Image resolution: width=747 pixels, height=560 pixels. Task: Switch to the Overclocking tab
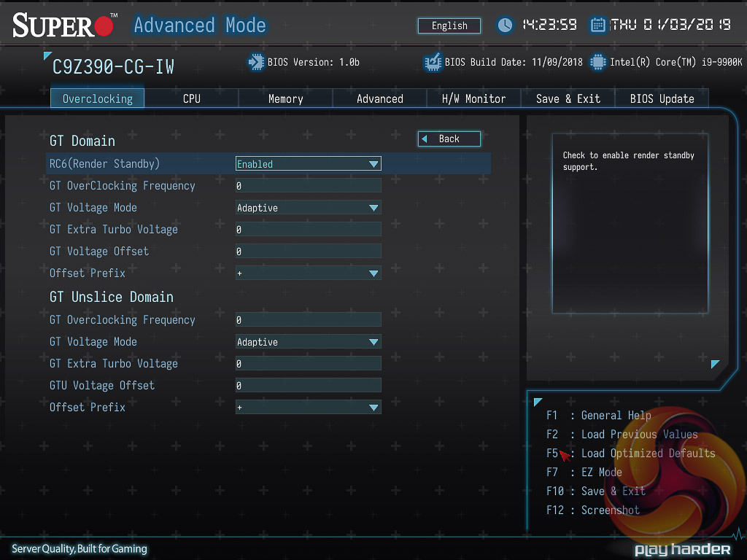[98, 98]
